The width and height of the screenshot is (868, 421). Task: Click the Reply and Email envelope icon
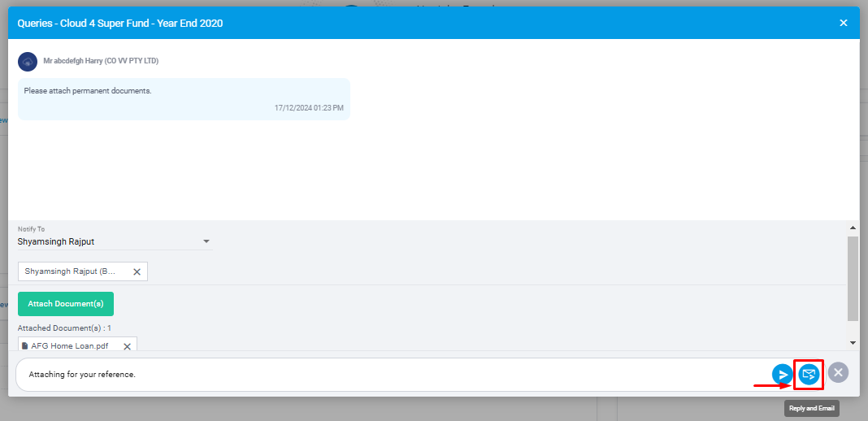[809, 375]
